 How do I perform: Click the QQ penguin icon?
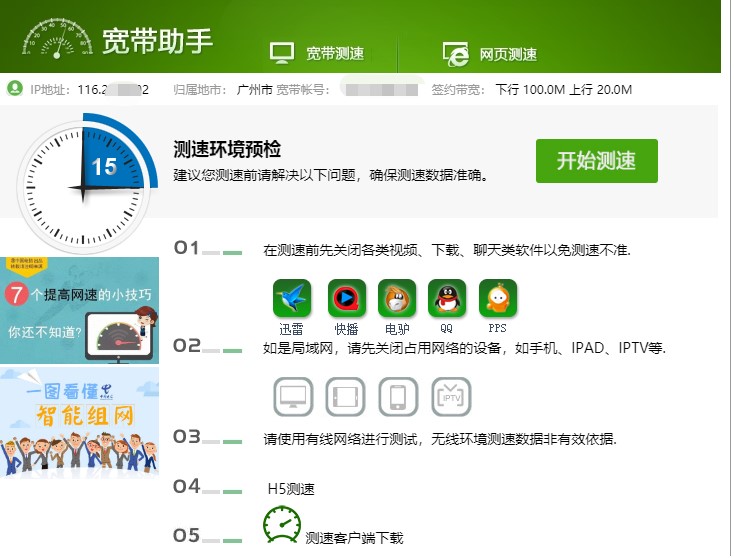pyautogui.click(x=447, y=298)
